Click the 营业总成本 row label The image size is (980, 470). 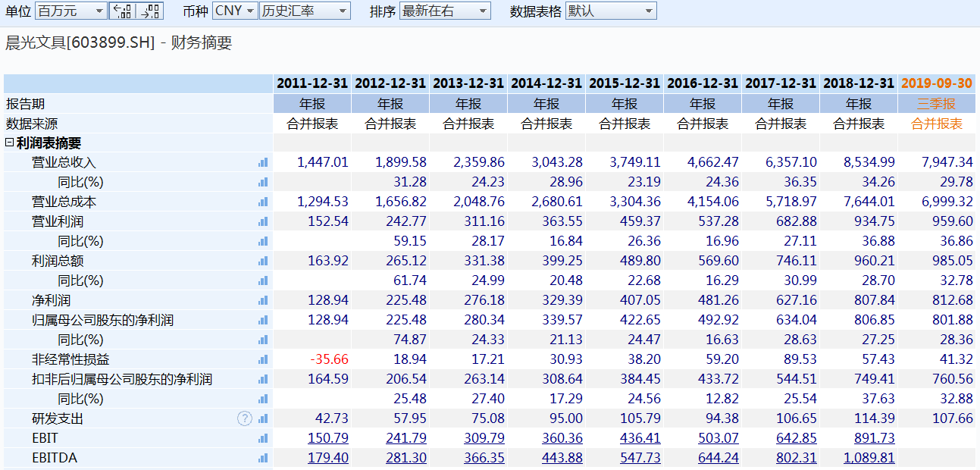(x=64, y=202)
